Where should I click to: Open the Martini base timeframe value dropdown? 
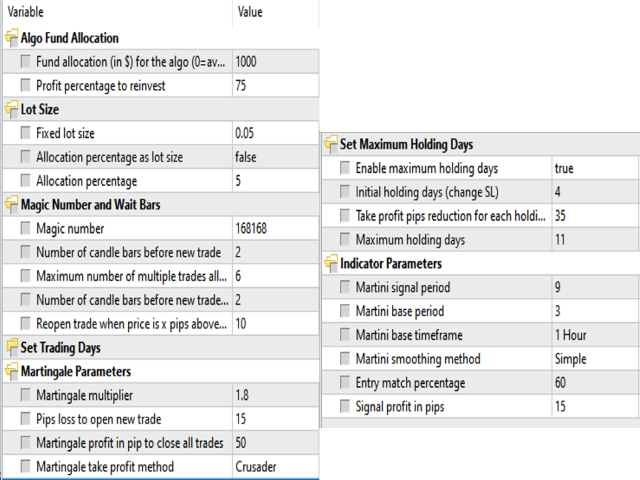pyautogui.click(x=595, y=335)
